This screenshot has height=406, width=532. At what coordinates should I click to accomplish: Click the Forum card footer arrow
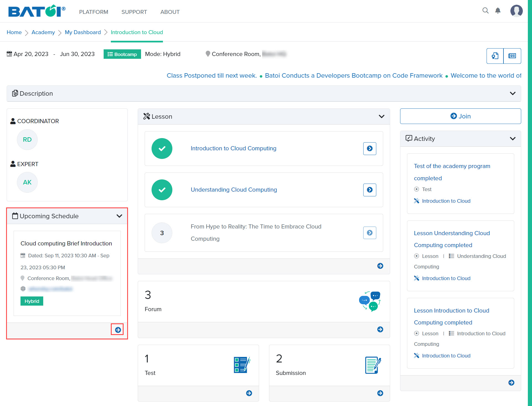(380, 329)
